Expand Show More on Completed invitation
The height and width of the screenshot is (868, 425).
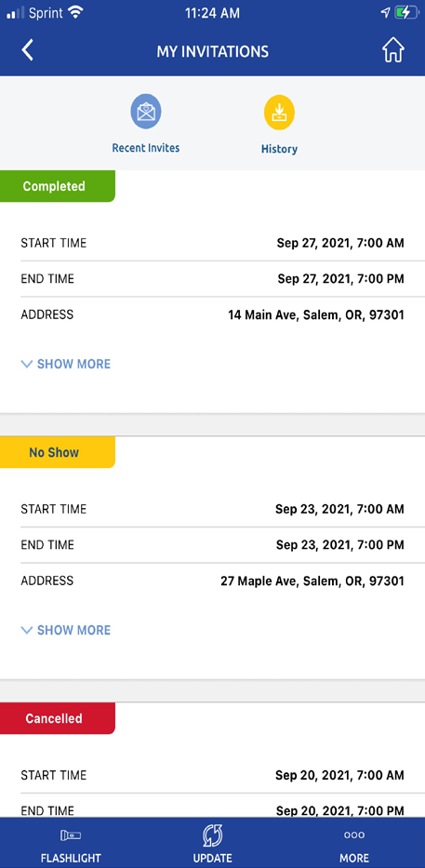[x=66, y=364]
